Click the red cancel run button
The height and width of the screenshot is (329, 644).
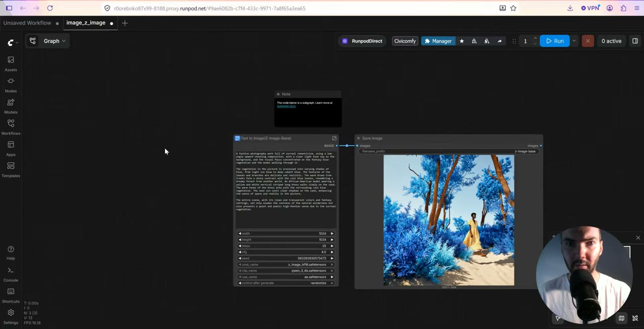588,41
